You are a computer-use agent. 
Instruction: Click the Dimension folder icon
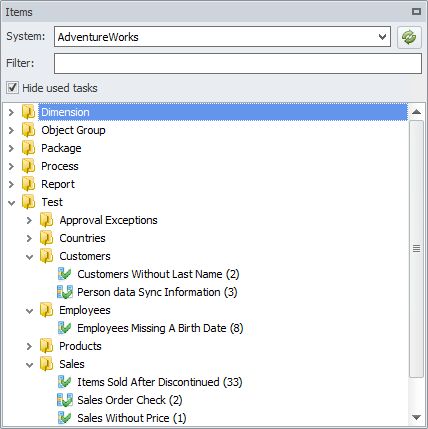(28, 112)
